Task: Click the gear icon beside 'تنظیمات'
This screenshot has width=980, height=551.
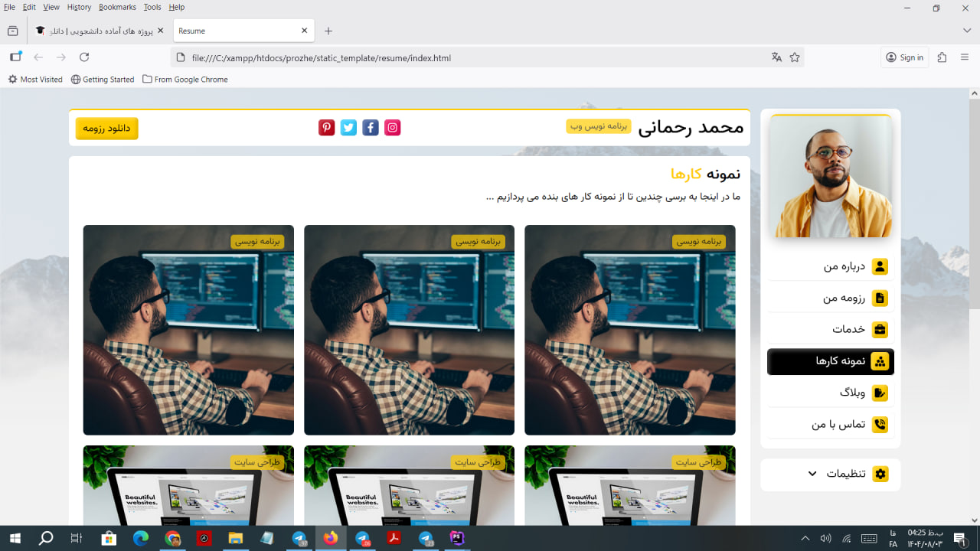Action: [880, 474]
